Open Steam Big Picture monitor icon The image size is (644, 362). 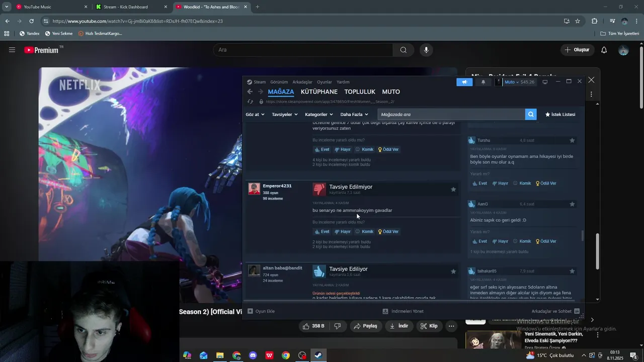545,82
